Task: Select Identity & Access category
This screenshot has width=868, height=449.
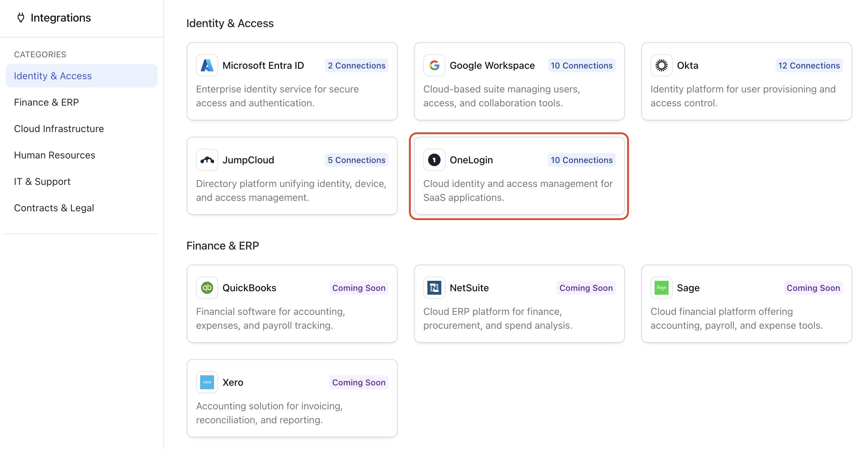Action: [82, 76]
